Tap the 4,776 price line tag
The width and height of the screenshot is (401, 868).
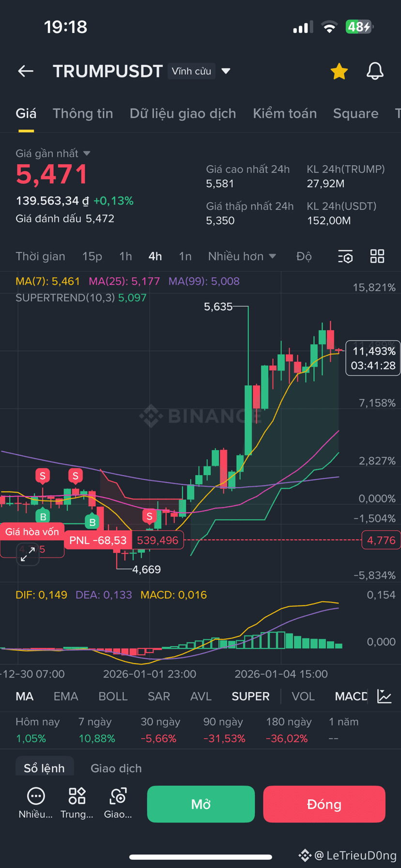[x=381, y=541]
